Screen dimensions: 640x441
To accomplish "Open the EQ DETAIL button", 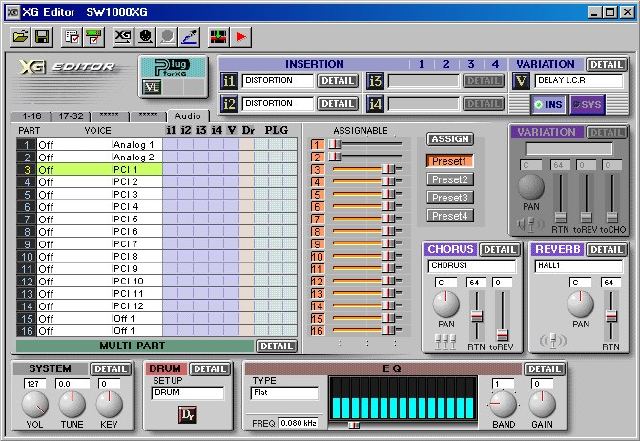I will click(544, 369).
